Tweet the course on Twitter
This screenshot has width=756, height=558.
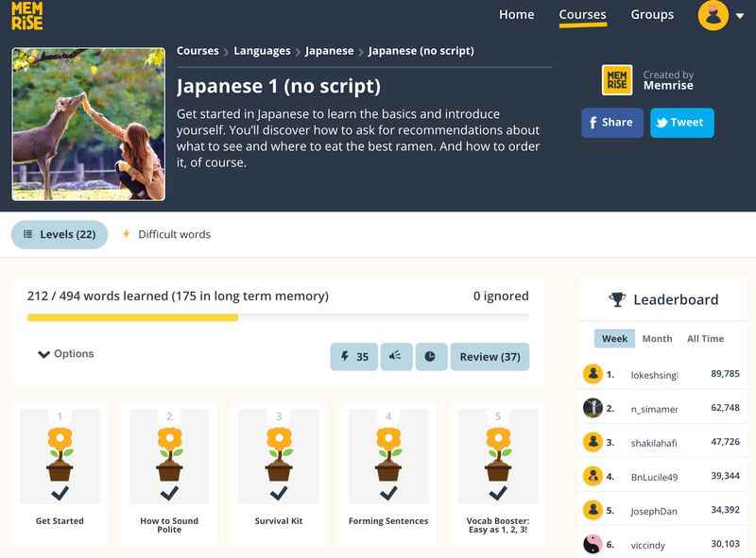[681, 123]
